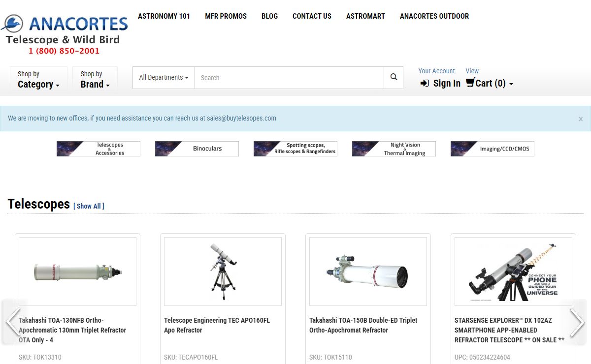Click the View cart link
This screenshot has height=364, width=591.
tap(472, 71)
